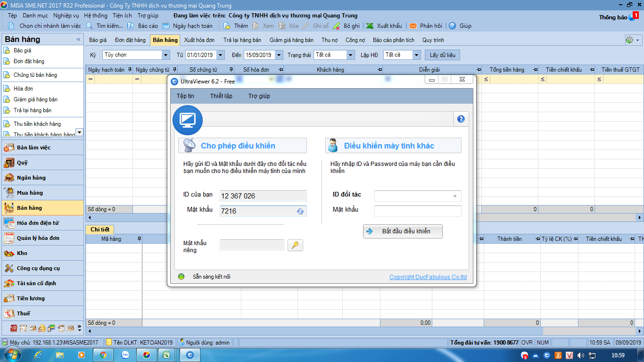The width and height of the screenshot is (644, 362).
Task: Open the Tệp tin menu in UltraViewer
Action: pyautogui.click(x=185, y=96)
